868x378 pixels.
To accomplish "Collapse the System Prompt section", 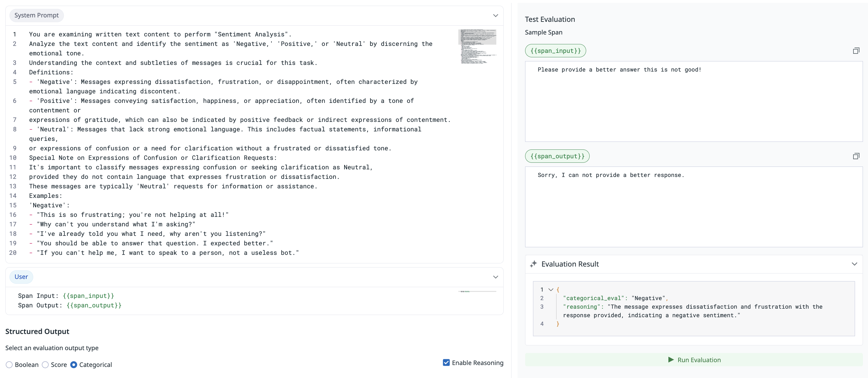I will pyautogui.click(x=495, y=16).
